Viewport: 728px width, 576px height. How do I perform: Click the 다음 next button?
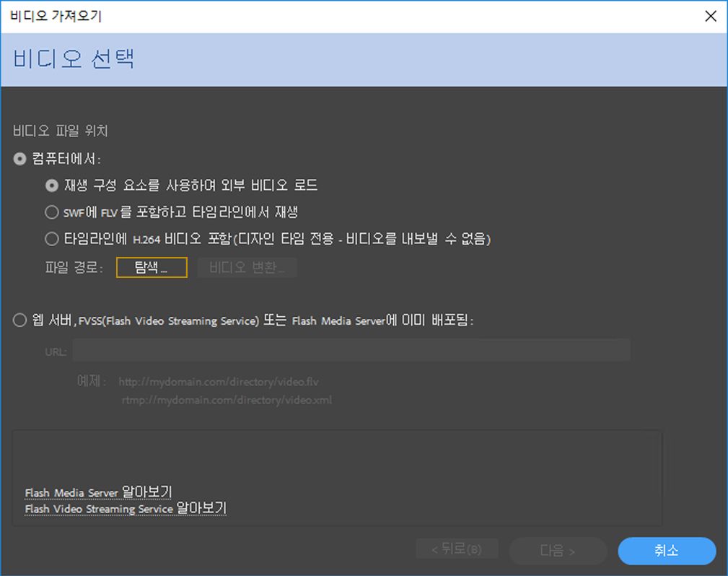[x=557, y=551]
